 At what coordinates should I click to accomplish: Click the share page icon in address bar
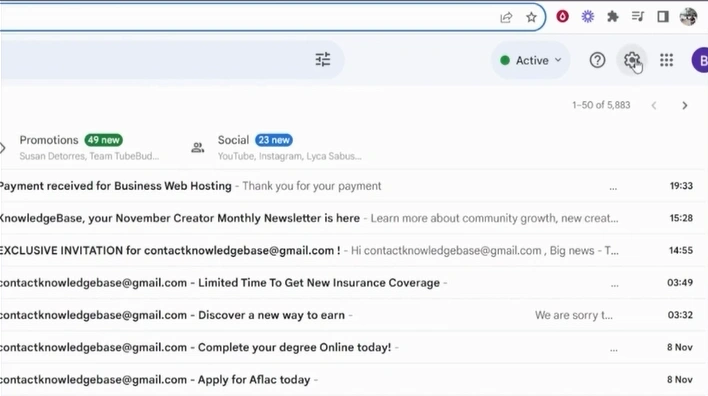pyautogui.click(x=506, y=17)
